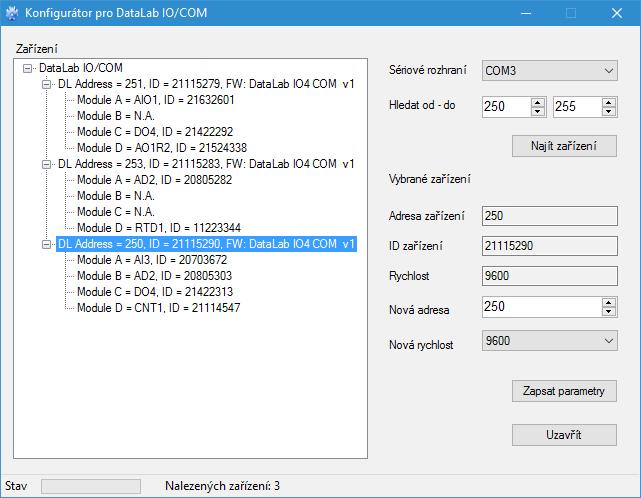Click the Stav progress bar
This screenshot has height=498, width=641.
click(x=91, y=486)
